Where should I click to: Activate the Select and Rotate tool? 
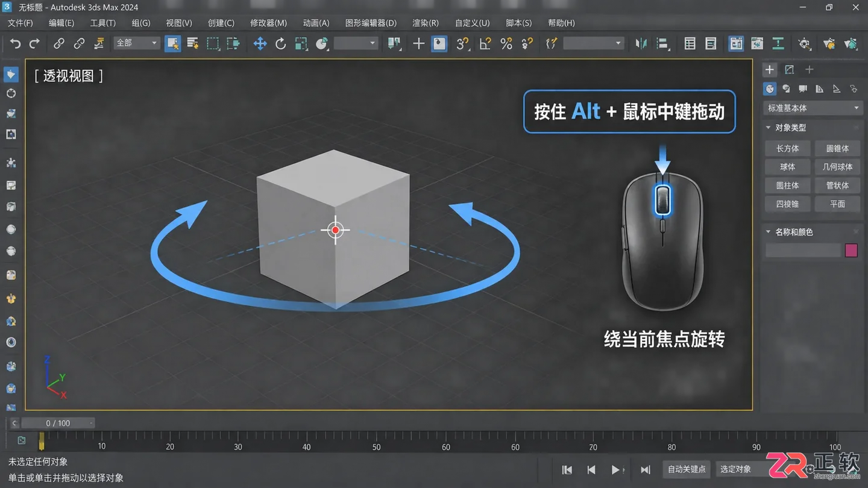[280, 43]
